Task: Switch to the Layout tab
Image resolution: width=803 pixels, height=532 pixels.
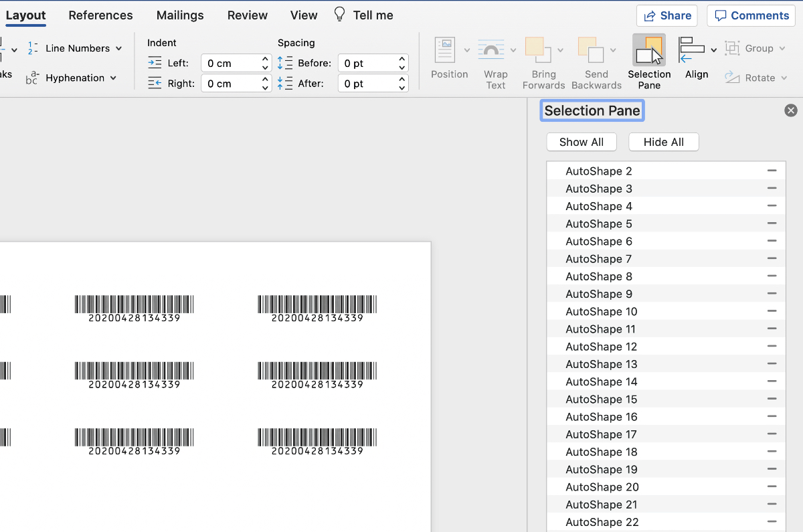Action: click(26, 15)
